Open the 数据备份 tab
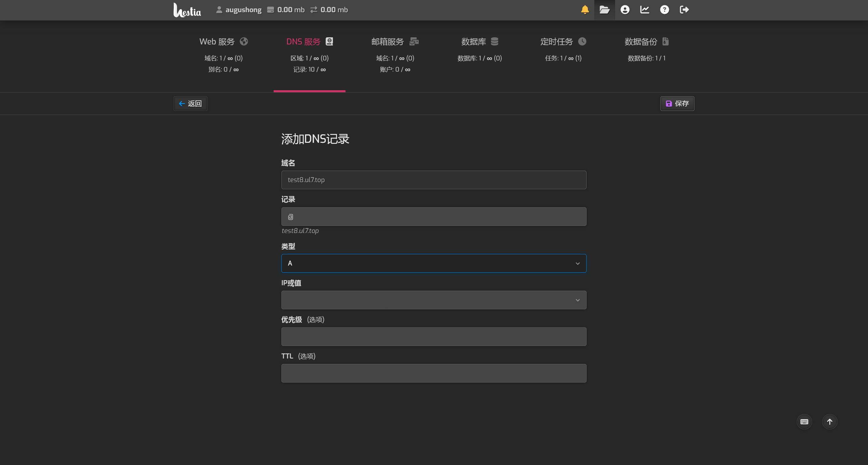 pyautogui.click(x=646, y=42)
